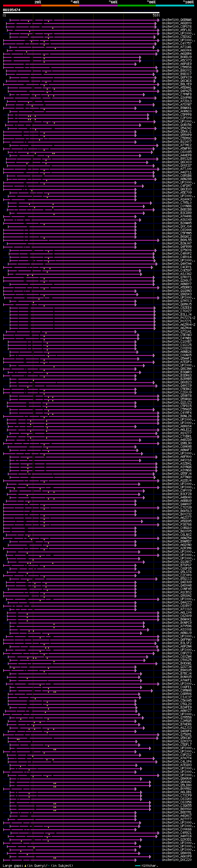Viewport: 197px width, 868px height.
Task: Click the cyan =100char. scale bar
Action: coord(137,866)
